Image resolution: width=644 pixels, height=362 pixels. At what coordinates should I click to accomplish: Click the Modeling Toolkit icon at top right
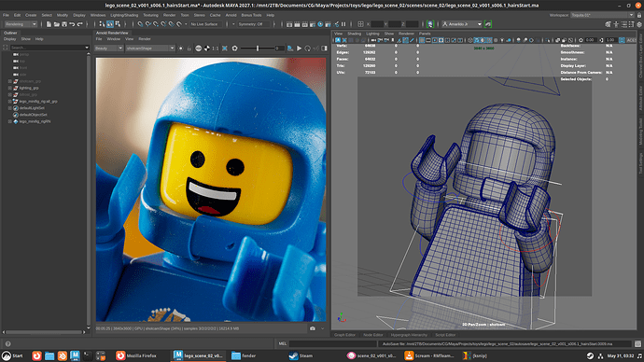click(608, 24)
